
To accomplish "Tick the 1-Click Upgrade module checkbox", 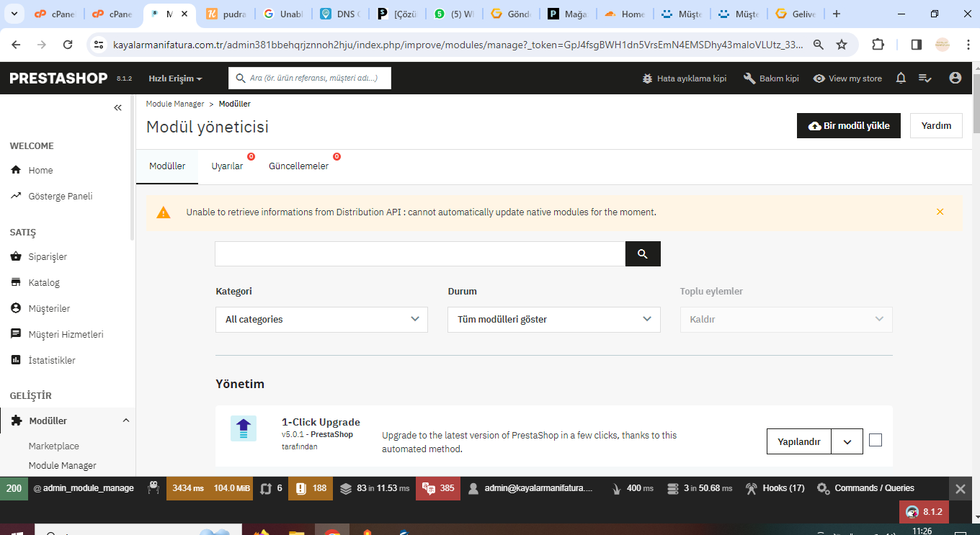I will (876, 441).
